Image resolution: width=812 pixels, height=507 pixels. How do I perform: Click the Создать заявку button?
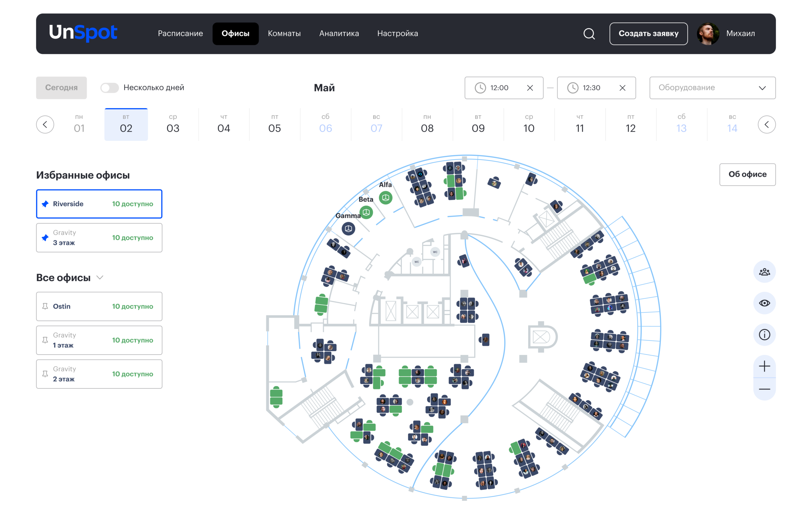(648, 34)
